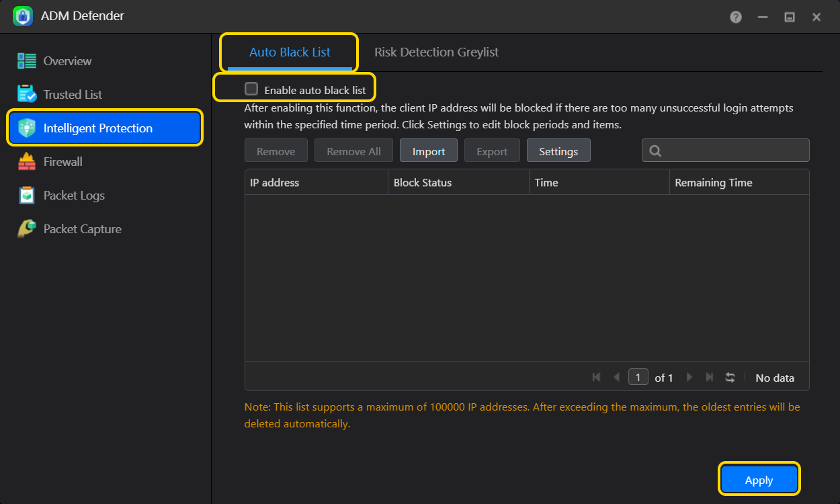Viewport: 840px width, 504px height.
Task: Click the page number input box
Action: (638, 378)
